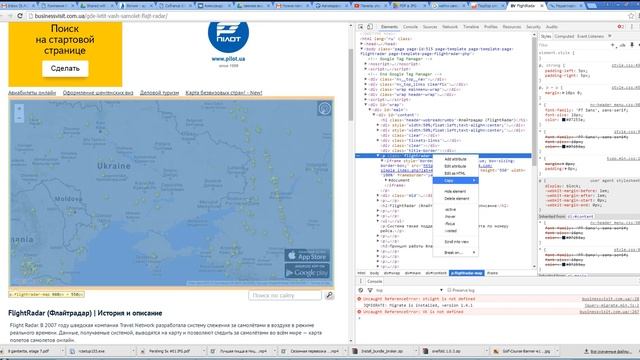This screenshot has width=640, height=360.
Task: Open the www.pilot.ua link
Action: pos(229,59)
